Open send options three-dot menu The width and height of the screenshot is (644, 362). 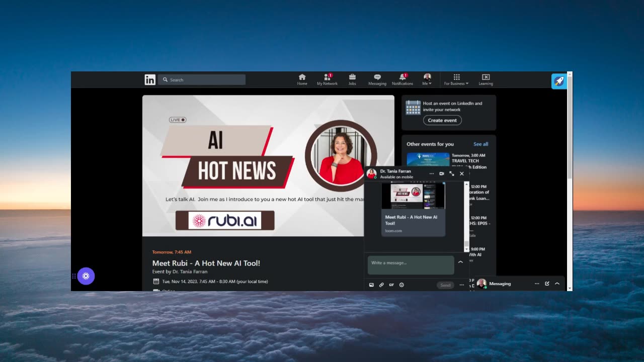(461, 285)
